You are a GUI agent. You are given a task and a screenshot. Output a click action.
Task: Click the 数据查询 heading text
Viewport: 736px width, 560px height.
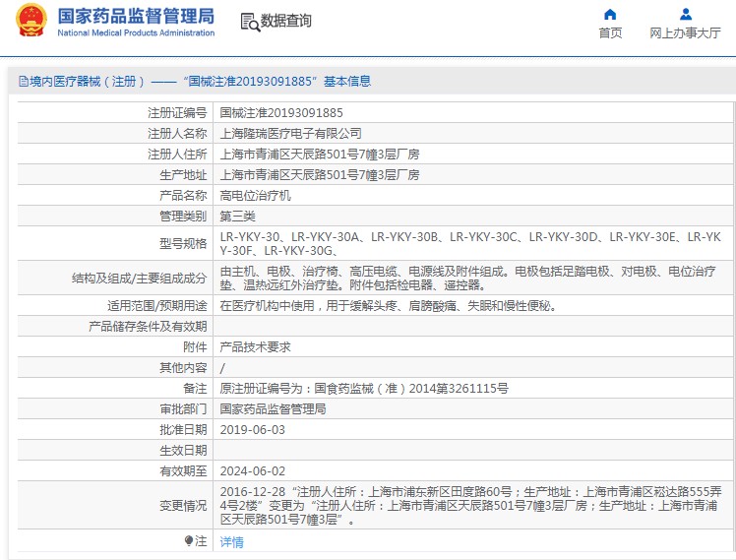(x=286, y=21)
